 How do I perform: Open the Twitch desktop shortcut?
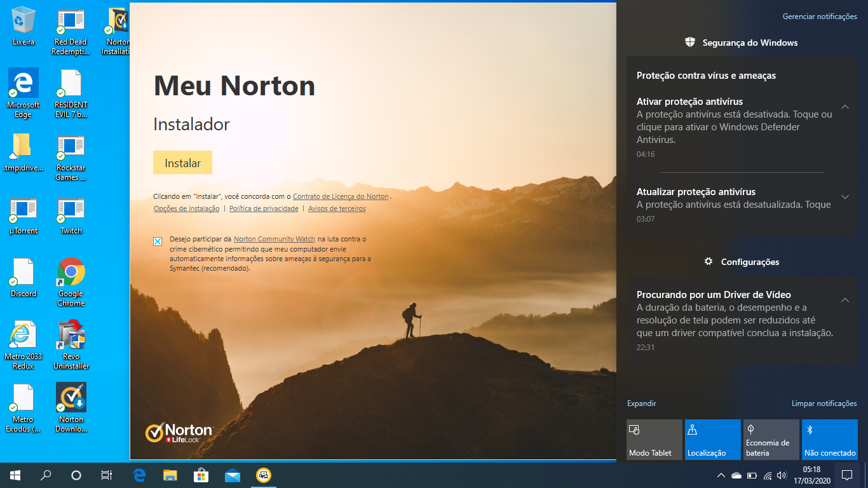71,216
